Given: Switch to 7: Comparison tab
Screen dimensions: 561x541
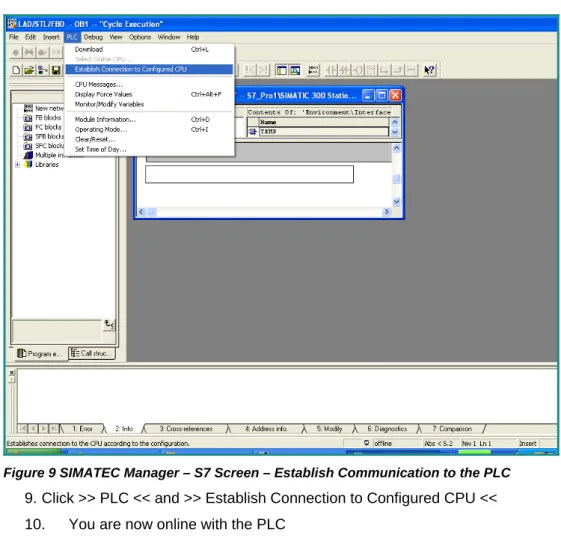Looking at the screenshot, I should 452,429.
